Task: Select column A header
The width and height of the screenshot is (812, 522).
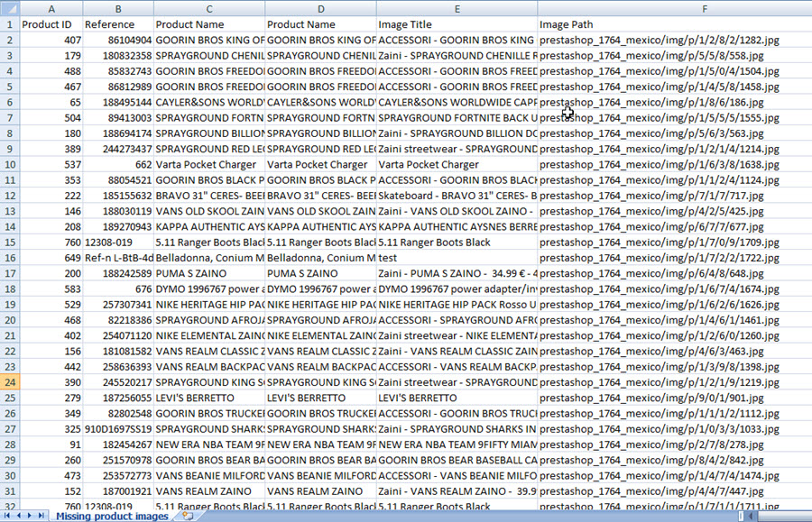Action: pos(51,9)
